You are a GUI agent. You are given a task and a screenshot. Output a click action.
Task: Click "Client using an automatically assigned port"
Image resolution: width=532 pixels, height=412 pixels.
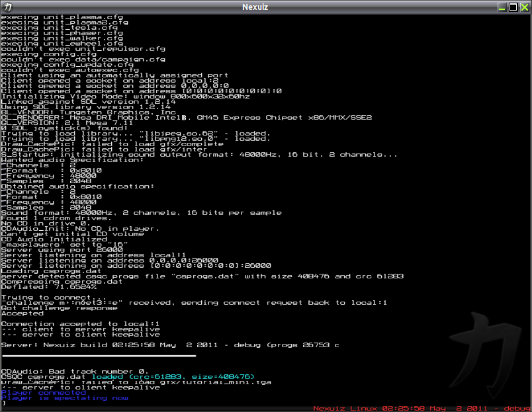click(114, 75)
